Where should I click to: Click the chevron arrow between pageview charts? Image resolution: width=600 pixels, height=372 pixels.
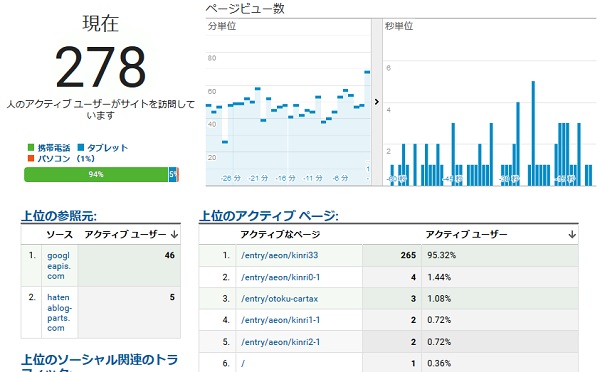377,102
